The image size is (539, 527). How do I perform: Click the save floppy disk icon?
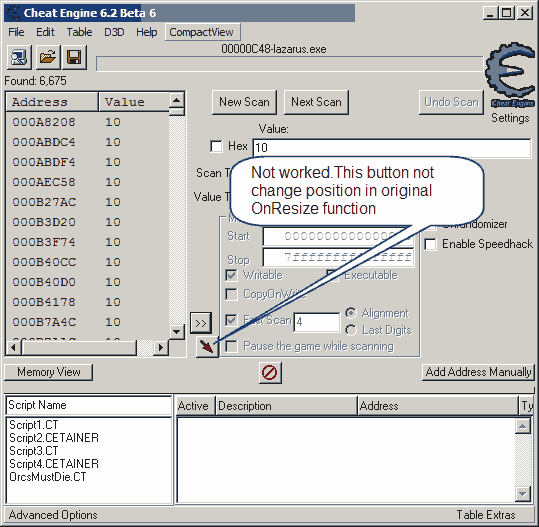74,57
